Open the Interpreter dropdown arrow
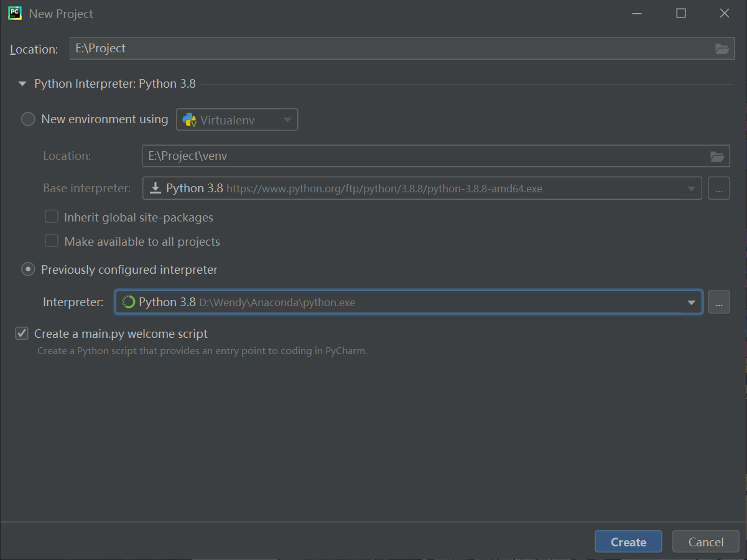Screen dimensions: 747x560 click(x=691, y=302)
